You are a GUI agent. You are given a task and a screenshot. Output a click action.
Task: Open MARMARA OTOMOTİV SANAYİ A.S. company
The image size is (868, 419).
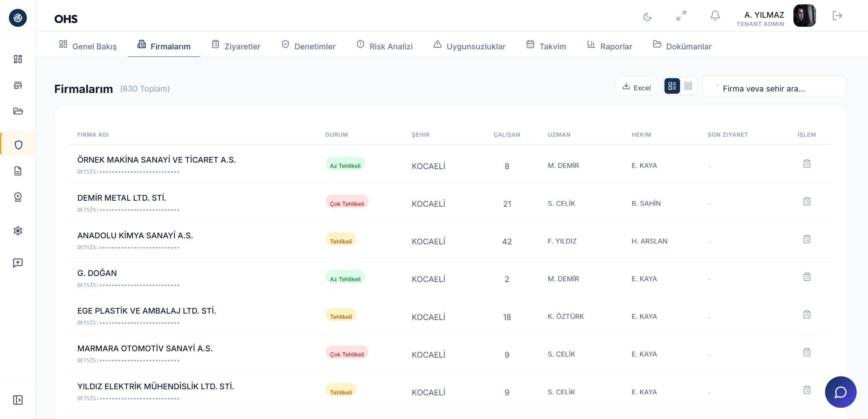[145, 348]
